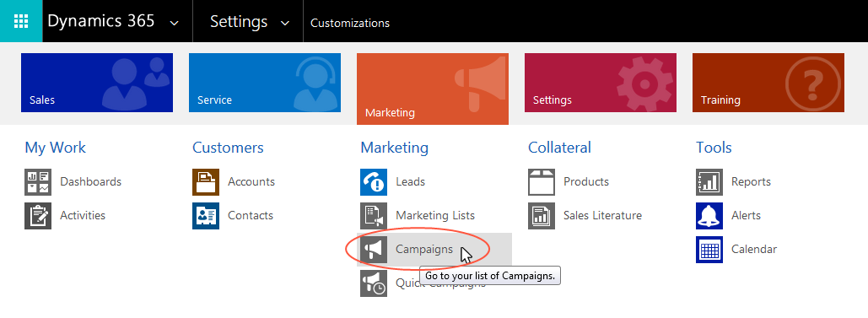Image resolution: width=868 pixels, height=318 pixels.
Task: Click the Customizations breadcrumb
Action: (x=350, y=23)
